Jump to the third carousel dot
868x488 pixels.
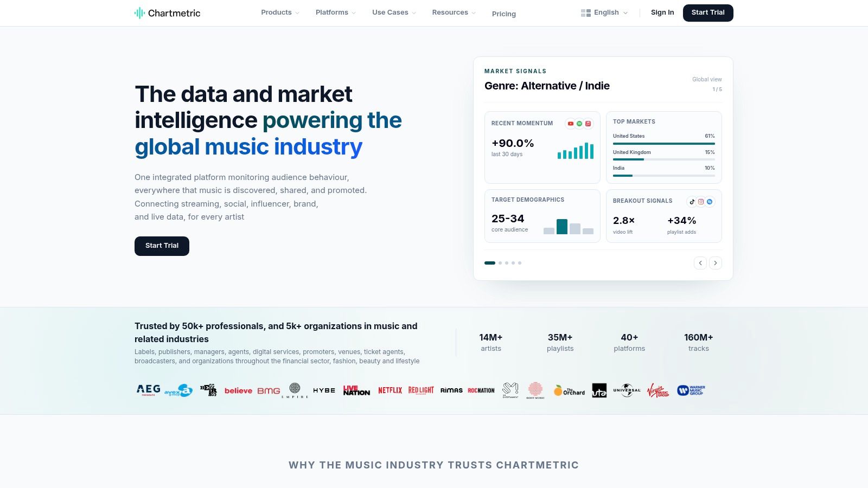[x=507, y=263]
